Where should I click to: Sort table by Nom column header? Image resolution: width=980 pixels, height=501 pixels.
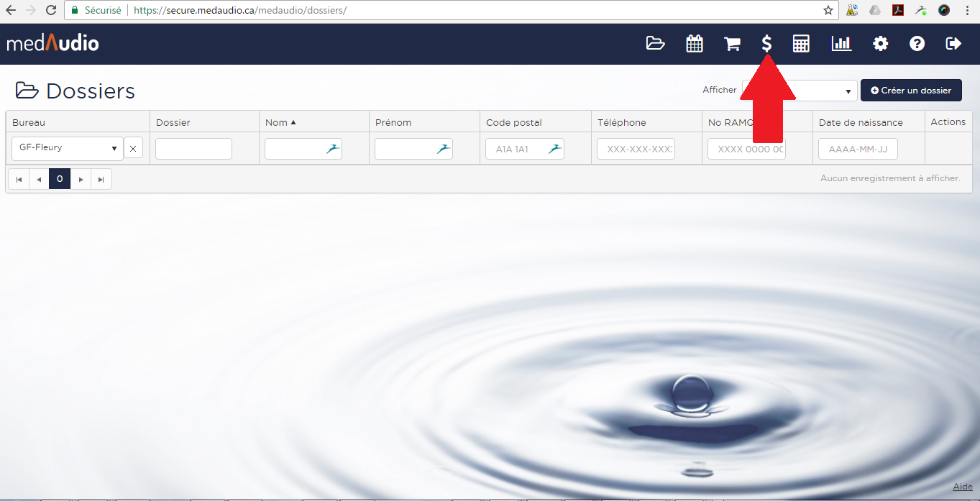[276, 122]
